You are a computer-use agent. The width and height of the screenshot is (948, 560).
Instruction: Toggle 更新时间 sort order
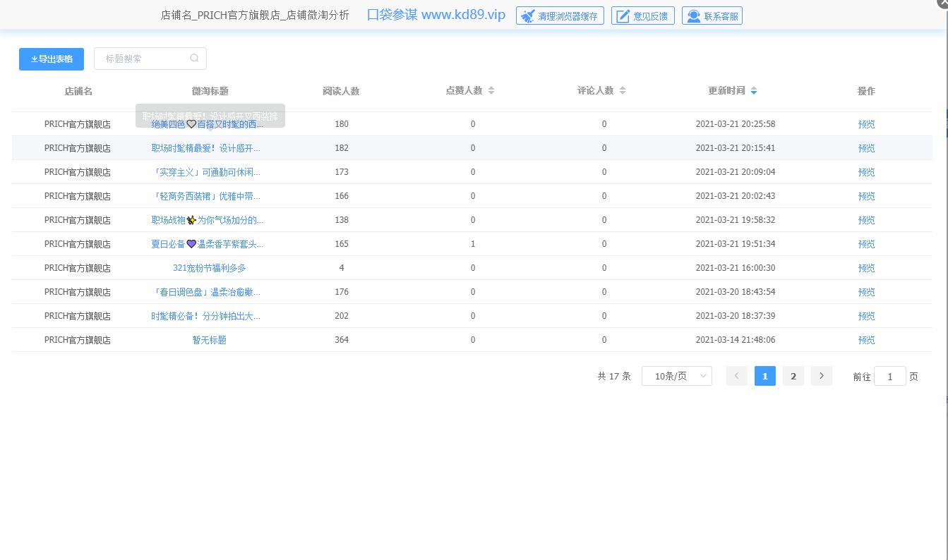754,90
